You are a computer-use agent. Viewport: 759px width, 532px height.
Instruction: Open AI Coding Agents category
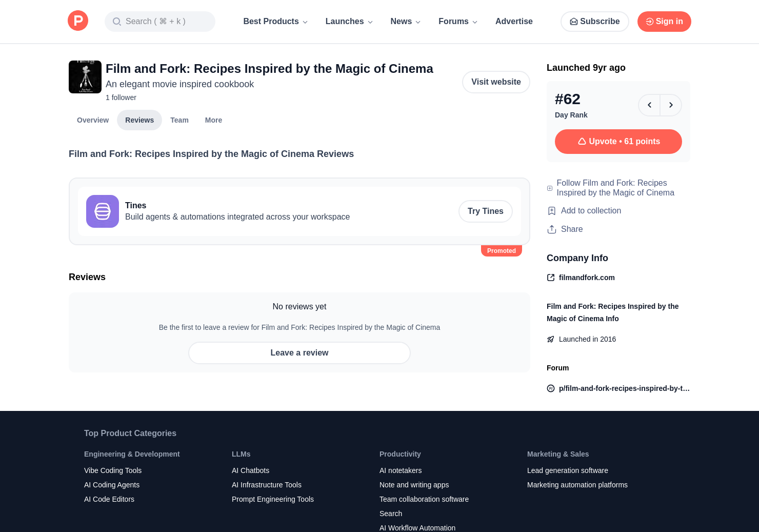pyautogui.click(x=112, y=485)
